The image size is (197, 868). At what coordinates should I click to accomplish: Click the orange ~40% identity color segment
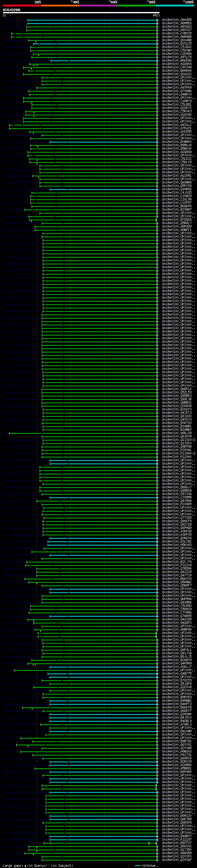[x=60, y=6]
